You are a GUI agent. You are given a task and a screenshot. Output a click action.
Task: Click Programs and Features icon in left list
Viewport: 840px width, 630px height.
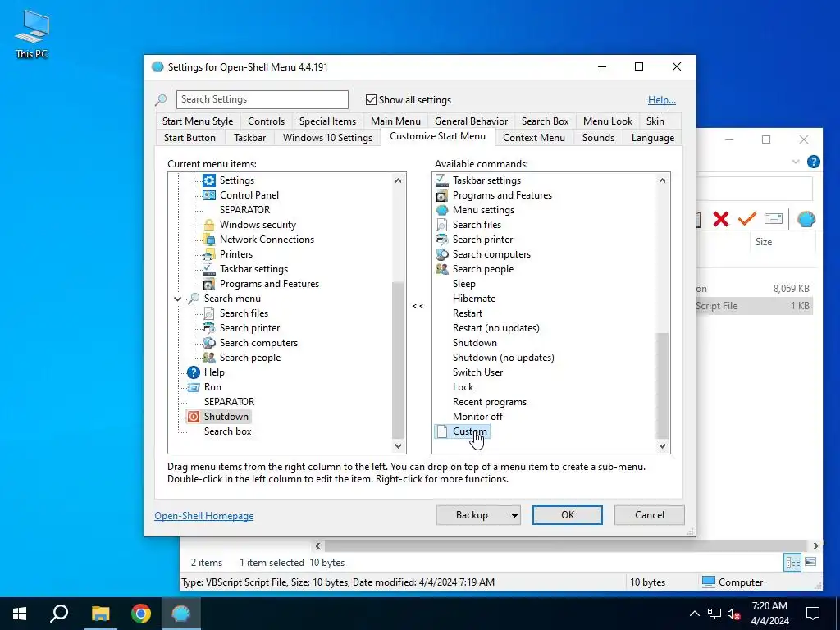tap(209, 284)
